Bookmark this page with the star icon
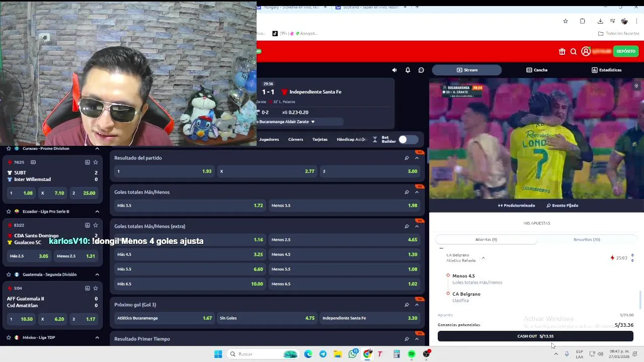 click(x=566, y=21)
